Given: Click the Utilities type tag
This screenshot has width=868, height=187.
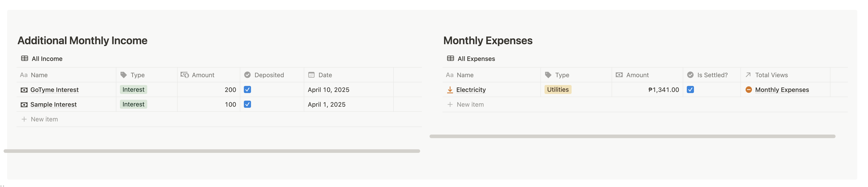Looking at the screenshot, I should click(558, 89).
